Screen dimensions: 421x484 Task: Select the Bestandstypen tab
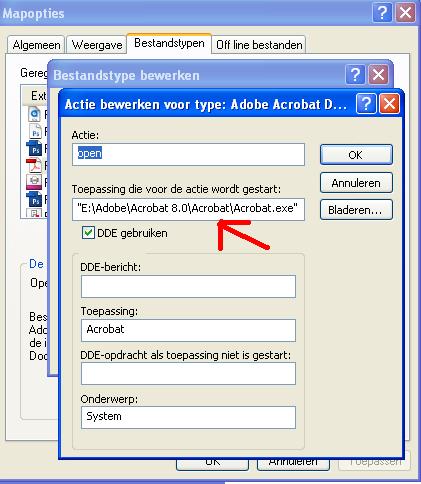point(169,43)
